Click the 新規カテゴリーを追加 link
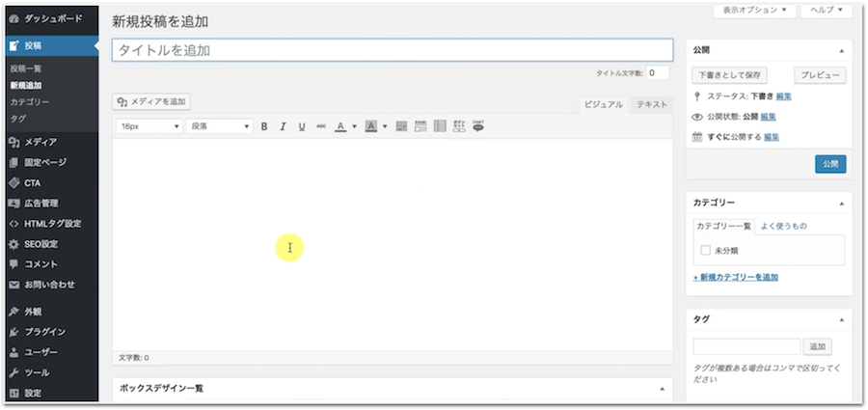Image resolution: width=868 pixels, height=410 pixels. [x=736, y=277]
